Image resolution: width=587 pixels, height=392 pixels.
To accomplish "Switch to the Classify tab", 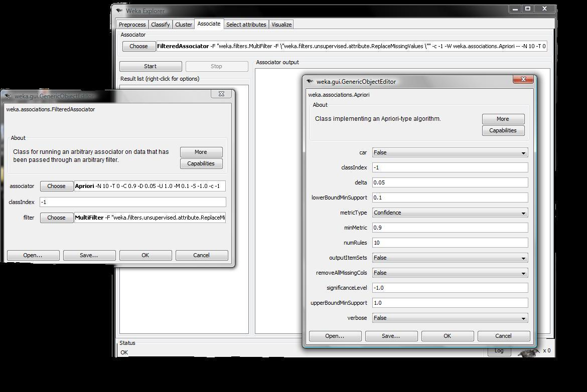I will [x=160, y=25].
